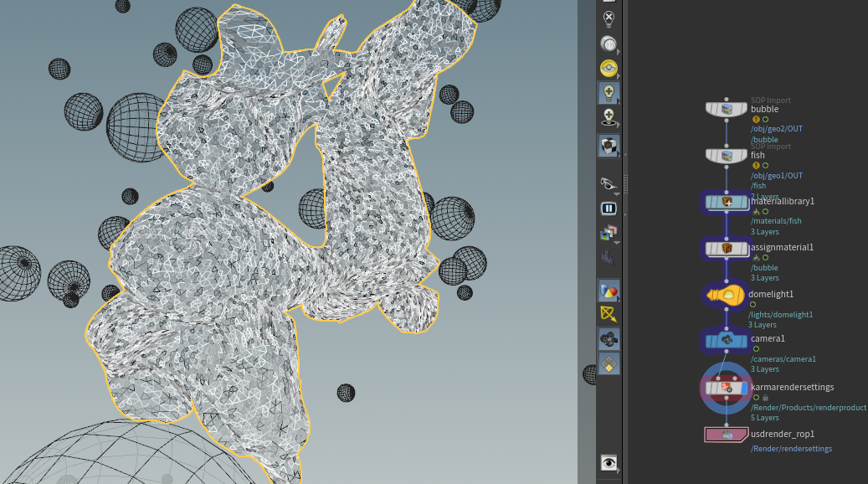This screenshot has width=868, height=484.
Task: Click green circle badge under bubble node
Action: pyautogui.click(x=766, y=119)
